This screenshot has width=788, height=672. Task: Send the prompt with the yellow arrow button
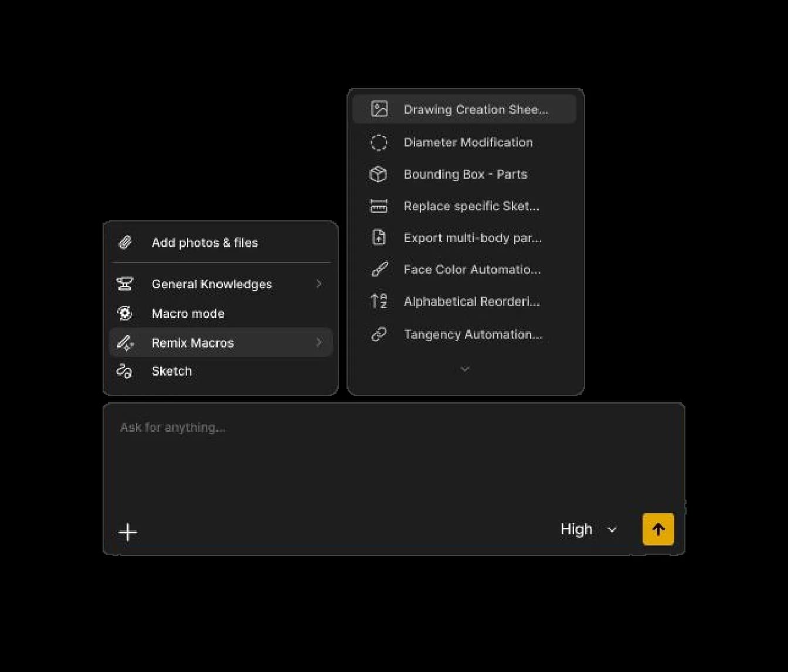658,530
